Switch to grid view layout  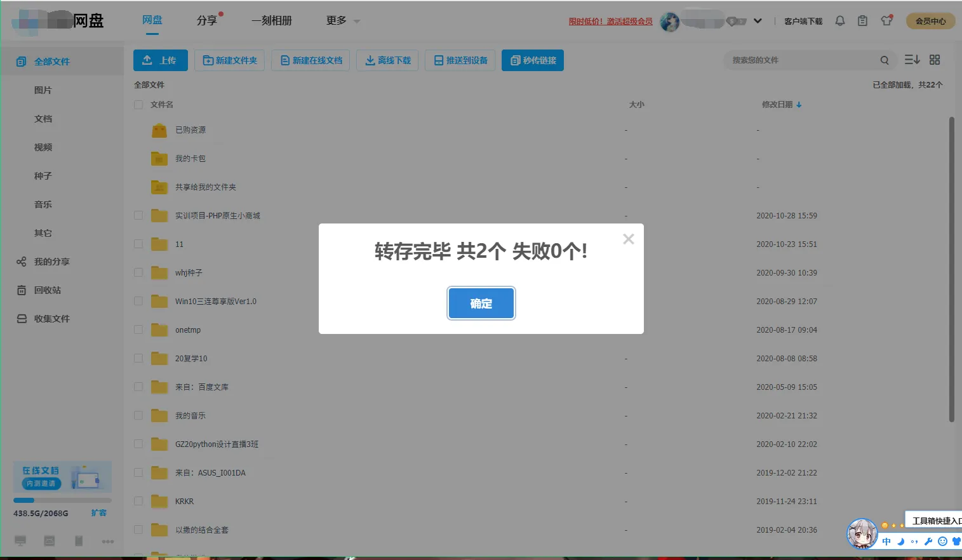click(x=934, y=59)
